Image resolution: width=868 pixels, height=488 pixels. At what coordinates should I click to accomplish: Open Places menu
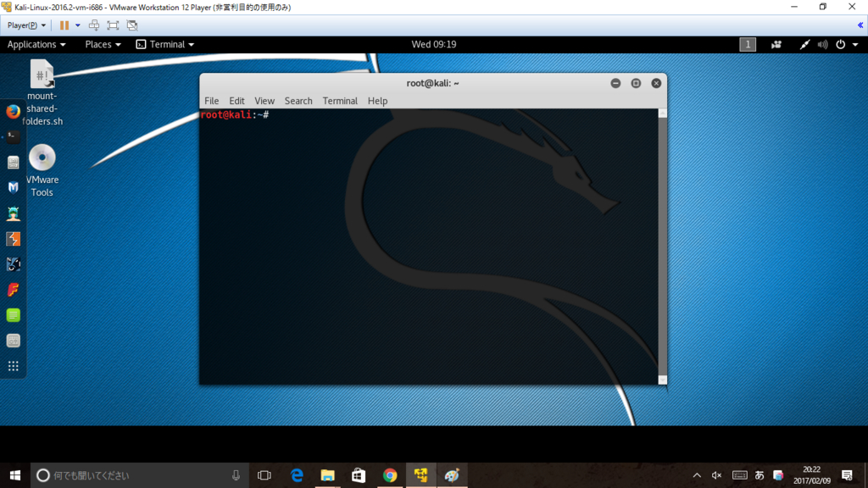pos(103,44)
